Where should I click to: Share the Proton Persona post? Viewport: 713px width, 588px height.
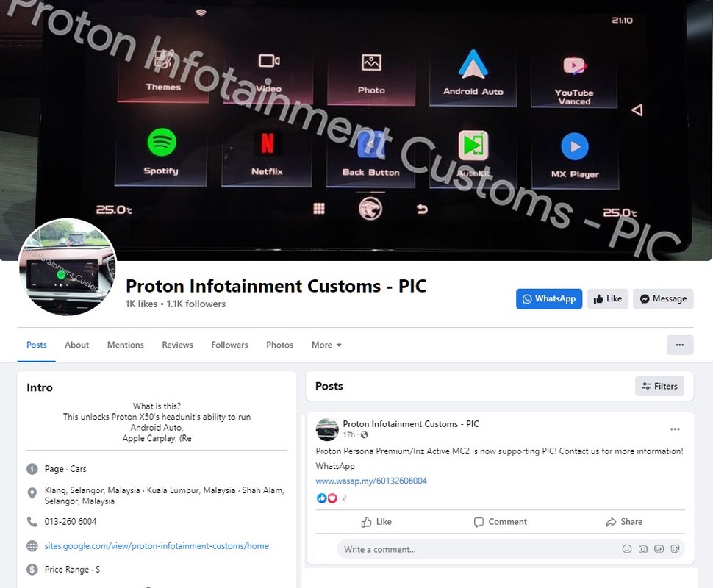(624, 522)
